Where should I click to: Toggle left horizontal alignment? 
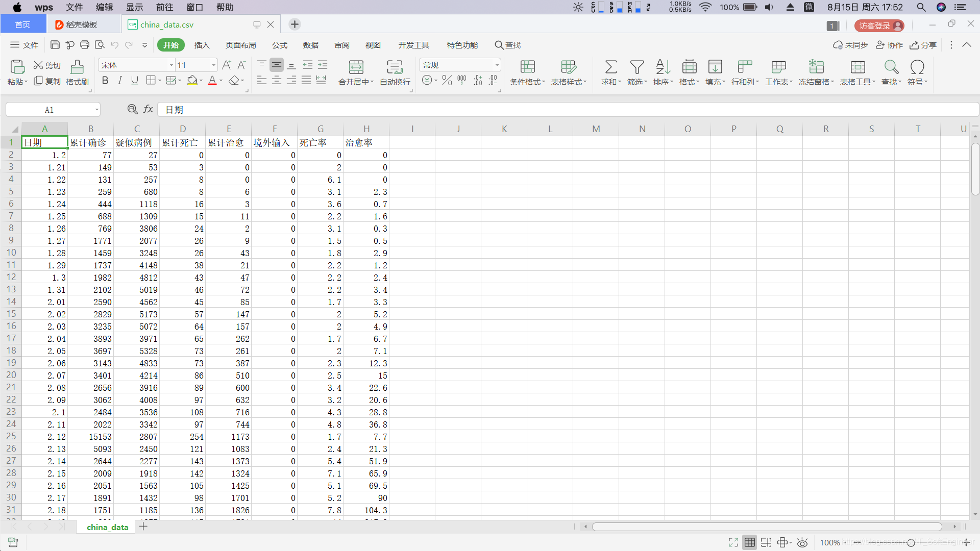pyautogui.click(x=261, y=80)
